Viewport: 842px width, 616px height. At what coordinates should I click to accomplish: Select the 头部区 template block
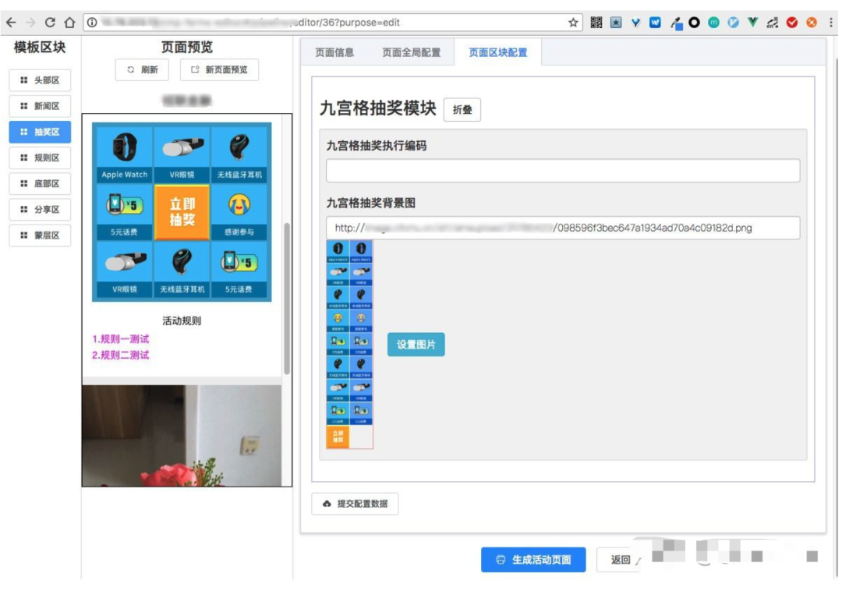[40, 80]
